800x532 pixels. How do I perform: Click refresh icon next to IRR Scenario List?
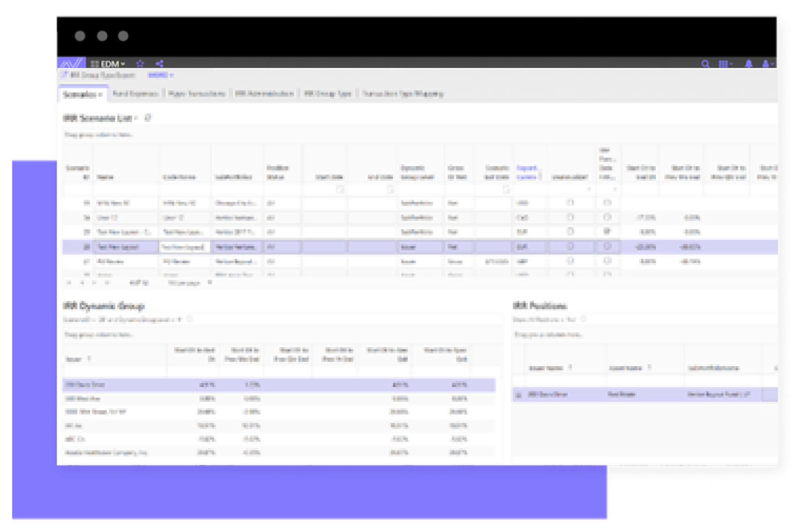point(148,118)
